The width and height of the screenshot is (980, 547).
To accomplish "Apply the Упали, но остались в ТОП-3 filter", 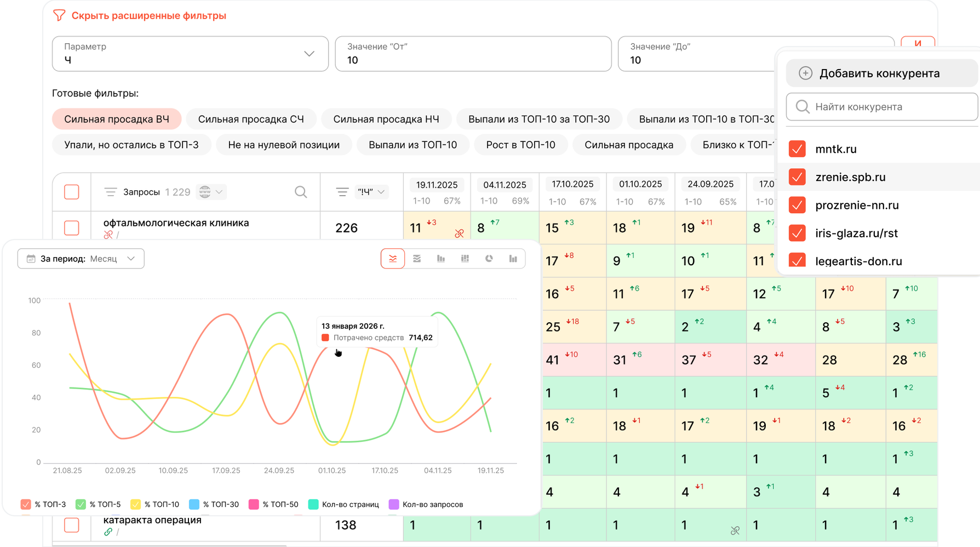I will click(x=131, y=145).
